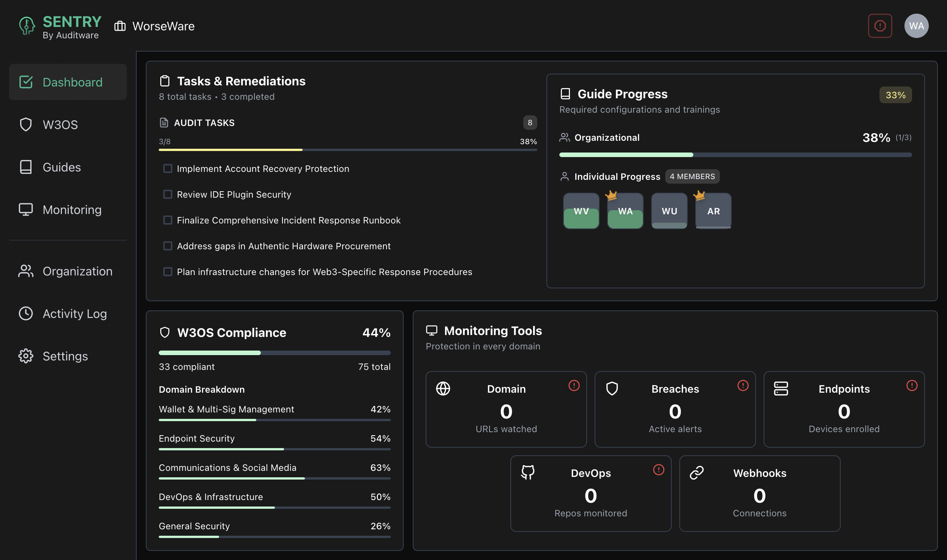The height and width of the screenshot is (560, 947).
Task: Click the 4 MEMBERS badge
Action: pos(692,176)
